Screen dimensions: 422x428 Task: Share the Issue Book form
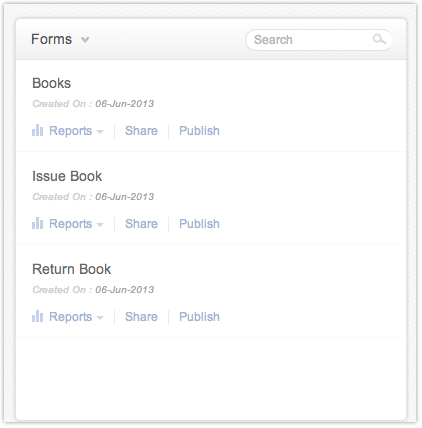(x=141, y=224)
